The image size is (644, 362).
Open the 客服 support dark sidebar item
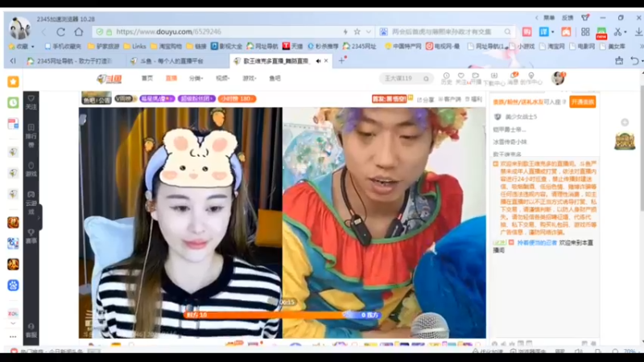click(x=31, y=330)
